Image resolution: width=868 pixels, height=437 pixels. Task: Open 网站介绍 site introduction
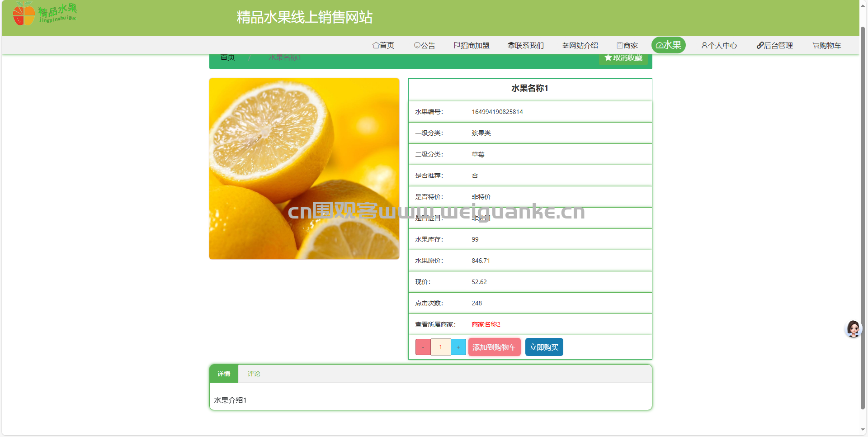click(580, 45)
